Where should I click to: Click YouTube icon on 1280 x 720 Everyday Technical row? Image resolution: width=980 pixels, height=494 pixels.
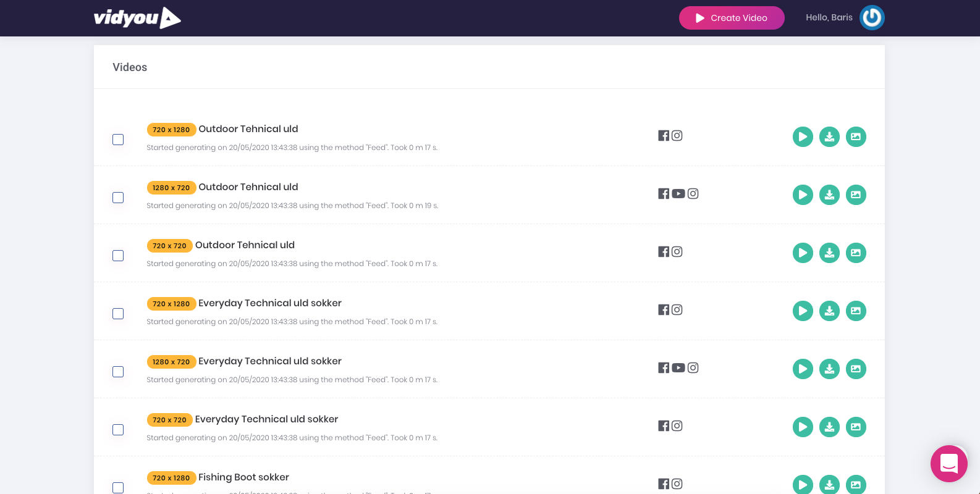tap(678, 367)
